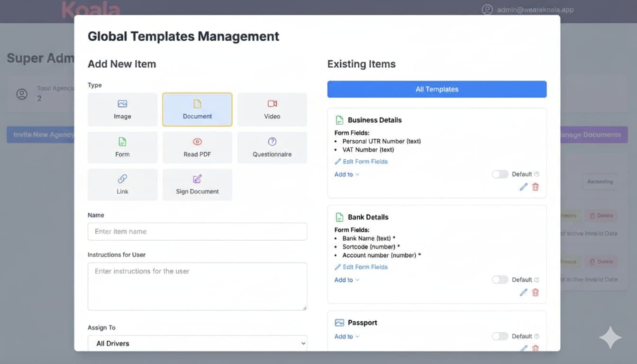Choose the Video item type
637x364 pixels.
coord(272,109)
